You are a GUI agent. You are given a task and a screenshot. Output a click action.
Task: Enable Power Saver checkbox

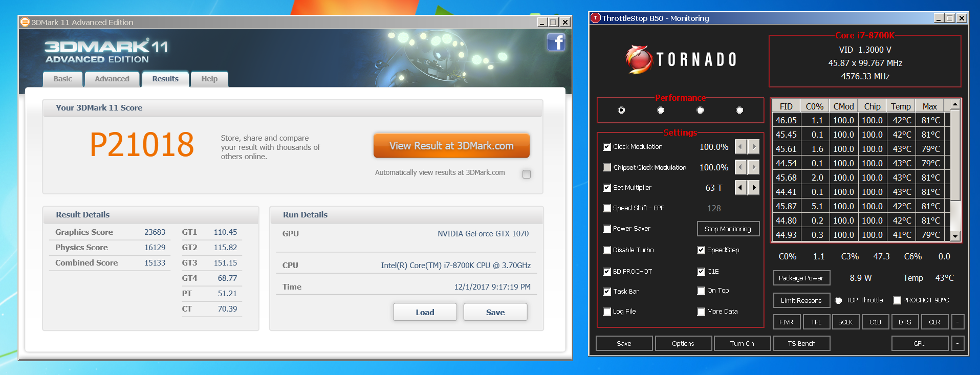[607, 229]
